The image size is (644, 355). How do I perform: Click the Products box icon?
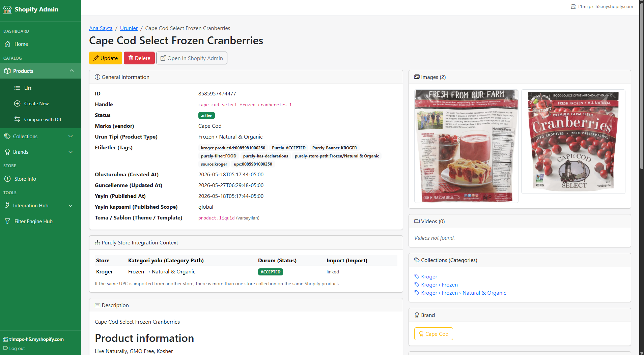[x=7, y=71]
